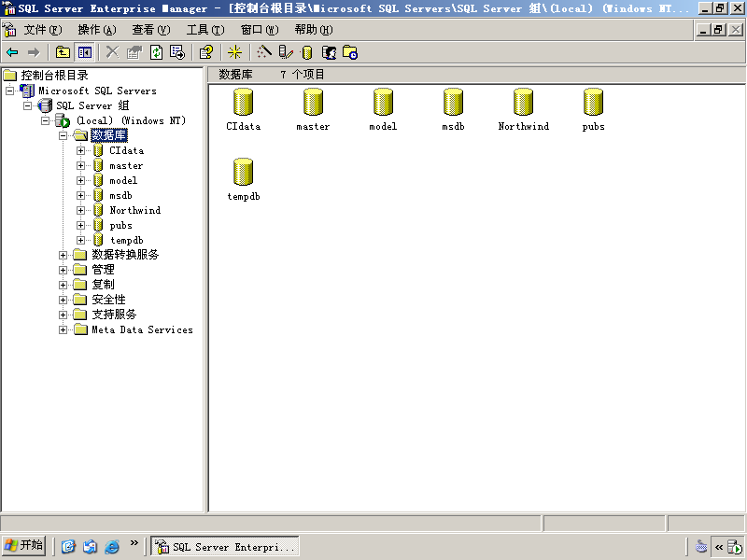Screen dimensions: 747x560
Task: Toggle the show/hide console tree button
Action: [85, 52]
